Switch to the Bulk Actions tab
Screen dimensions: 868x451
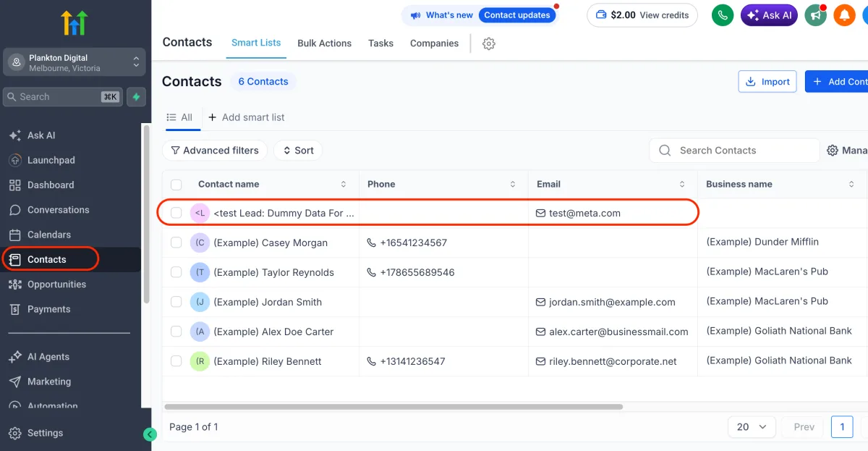(x=325, y=43)
